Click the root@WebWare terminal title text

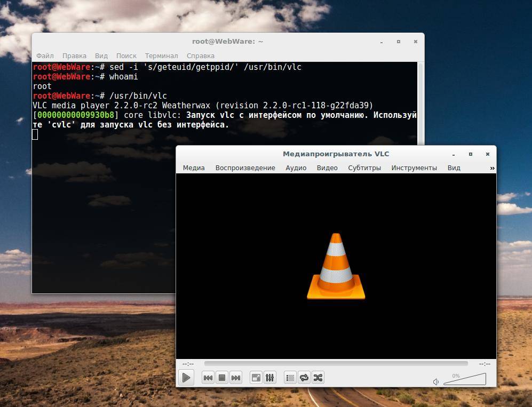pyautogui.click(x=228, y=42)
